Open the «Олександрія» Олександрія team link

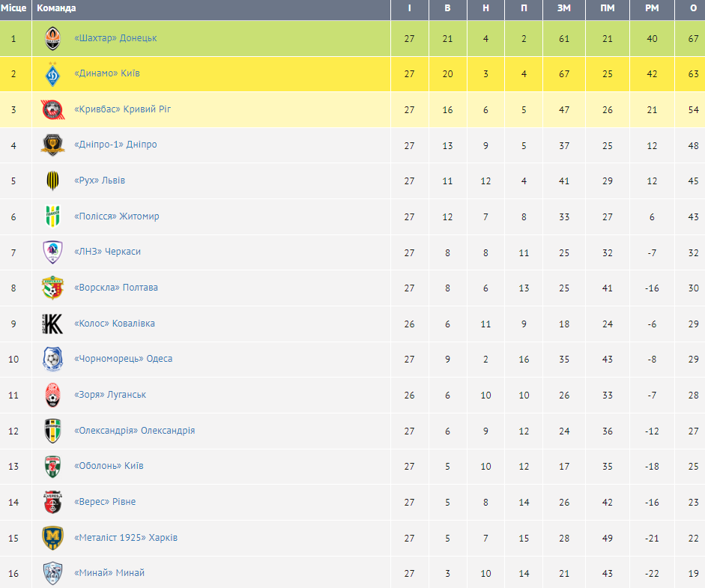135,431
